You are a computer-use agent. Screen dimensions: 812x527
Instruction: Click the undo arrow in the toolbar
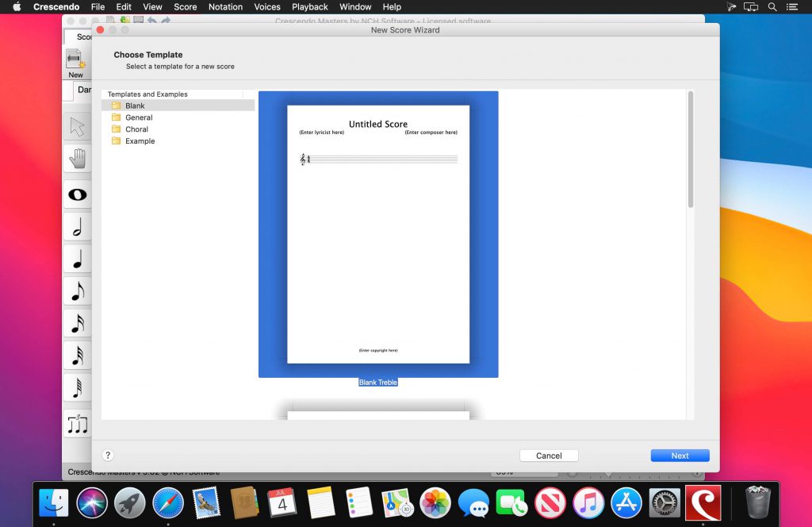point(151,20)
